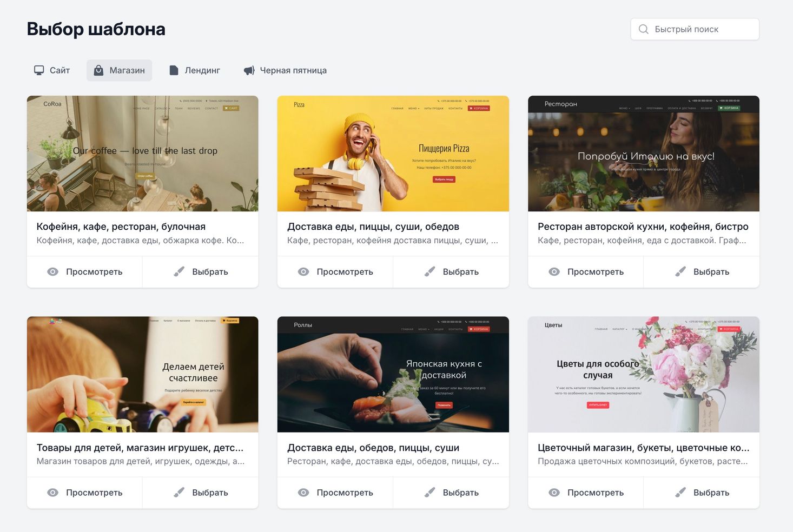Focus the Быстрый поиск search field
793x532 pixels.
[x=695, y=29]
